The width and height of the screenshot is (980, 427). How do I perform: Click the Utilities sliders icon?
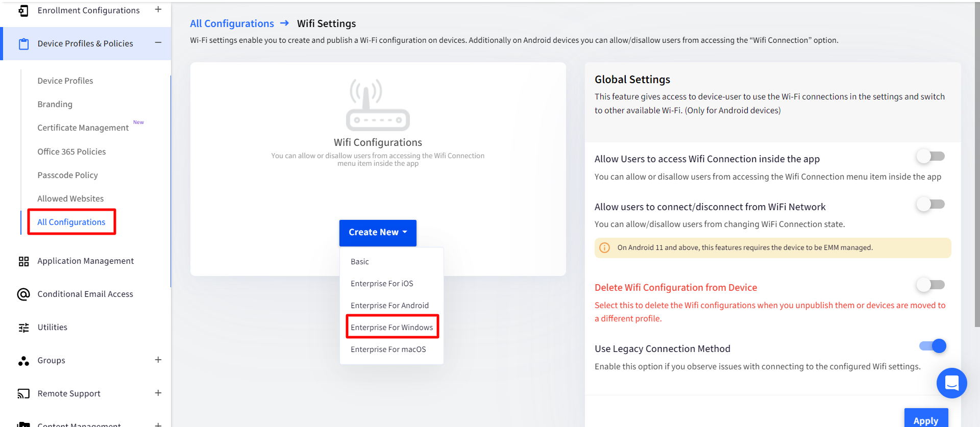coord(23,328)
